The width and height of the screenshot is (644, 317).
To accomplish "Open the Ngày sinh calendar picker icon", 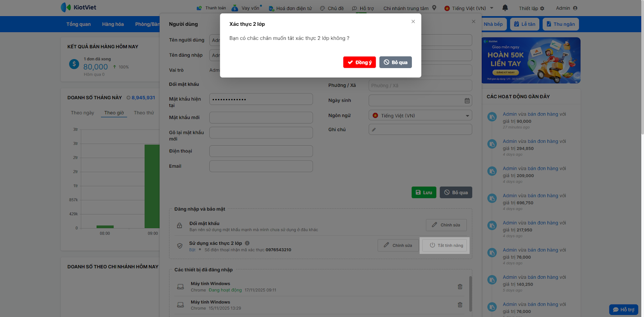I will [467, 101].
